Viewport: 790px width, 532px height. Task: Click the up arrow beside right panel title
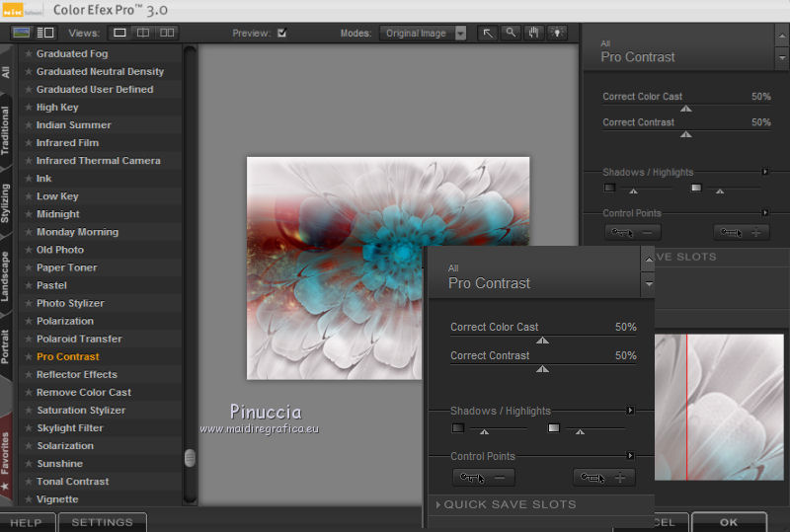tap(782, 36)
